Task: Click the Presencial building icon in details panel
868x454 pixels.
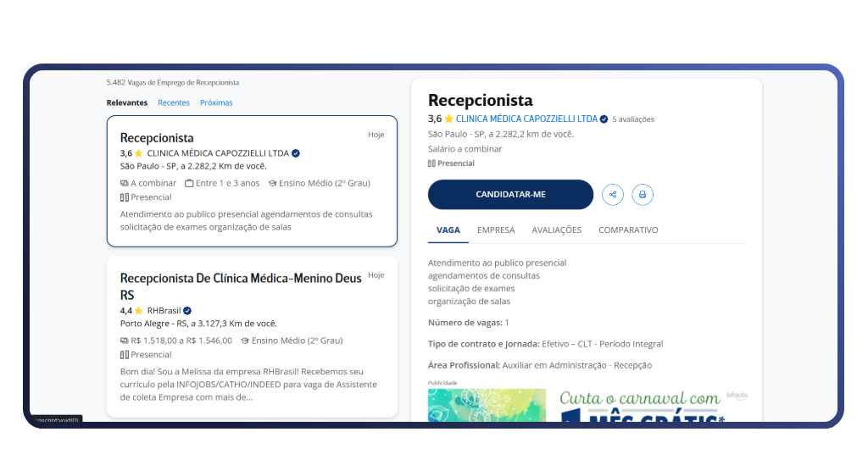Action: tap(431, 163)
